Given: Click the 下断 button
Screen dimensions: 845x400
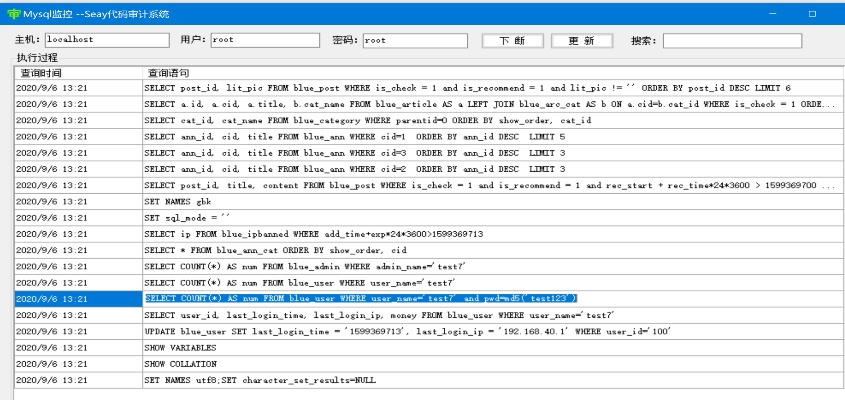Looking at the screenshot, I should coord(512,41).
